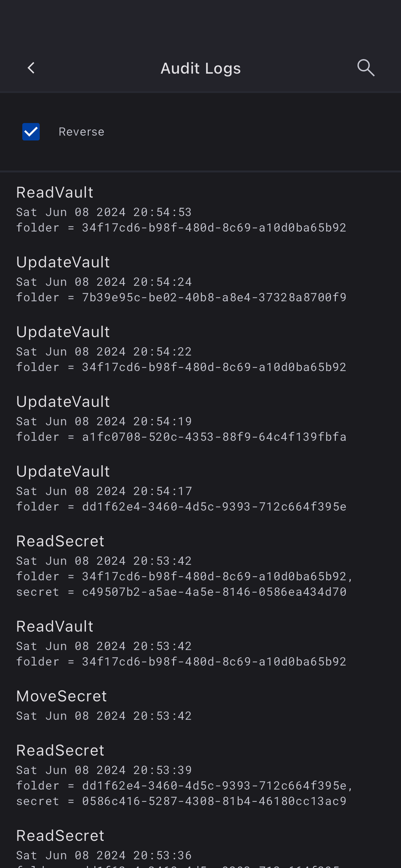This screenshot has height=868, width=401.
Task: Open search with the magnifier icon
Action: pos(365,68)
